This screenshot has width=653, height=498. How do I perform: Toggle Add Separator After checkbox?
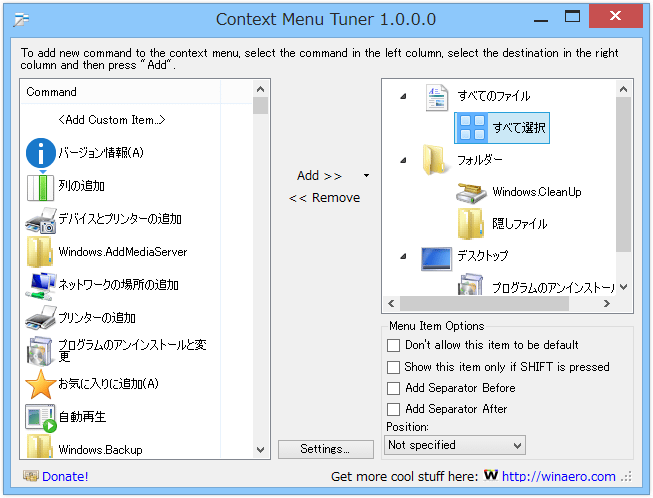coord(393,409)
